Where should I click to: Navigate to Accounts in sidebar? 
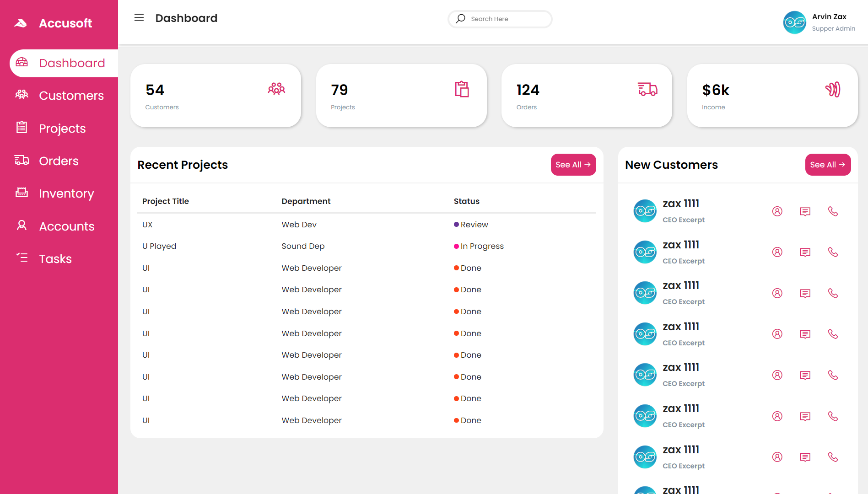coord(67,226)
